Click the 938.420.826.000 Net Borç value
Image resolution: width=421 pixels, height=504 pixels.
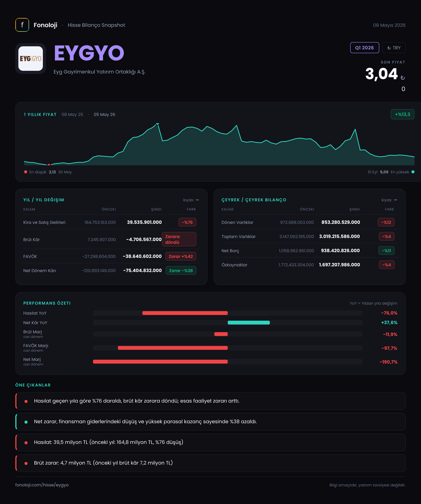(x=340, y=250)
